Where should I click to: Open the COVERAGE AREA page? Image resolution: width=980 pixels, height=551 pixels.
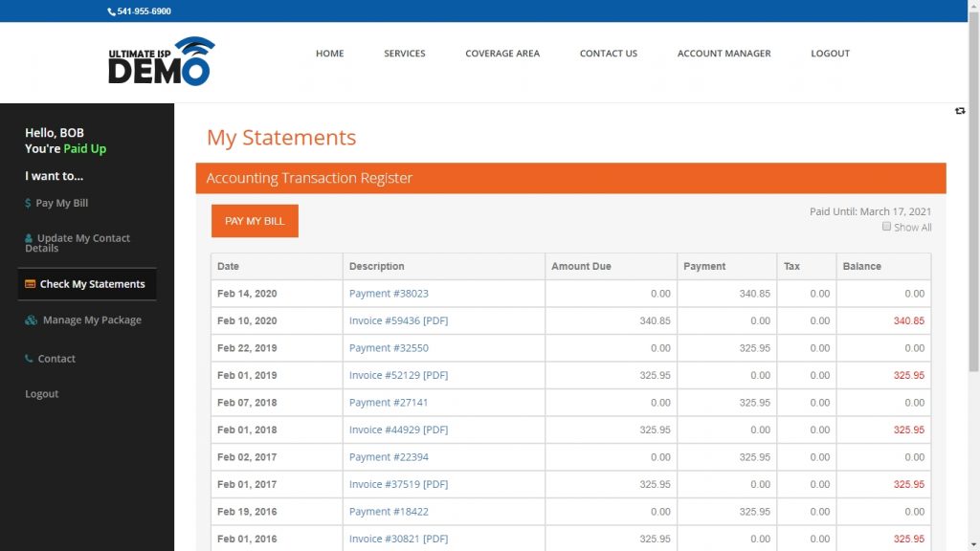click(502, 54)
